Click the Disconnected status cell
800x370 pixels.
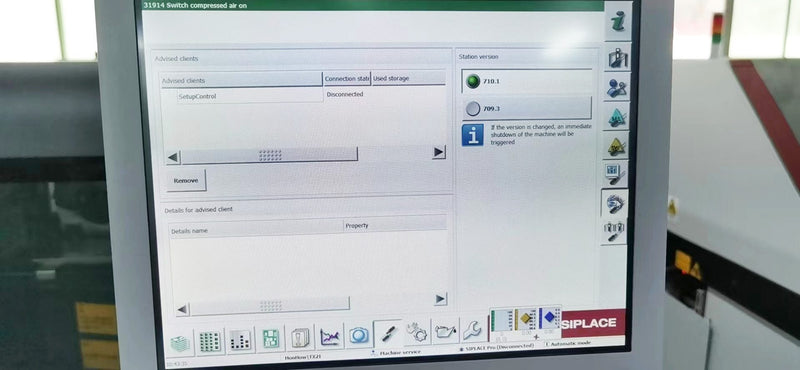345,94
